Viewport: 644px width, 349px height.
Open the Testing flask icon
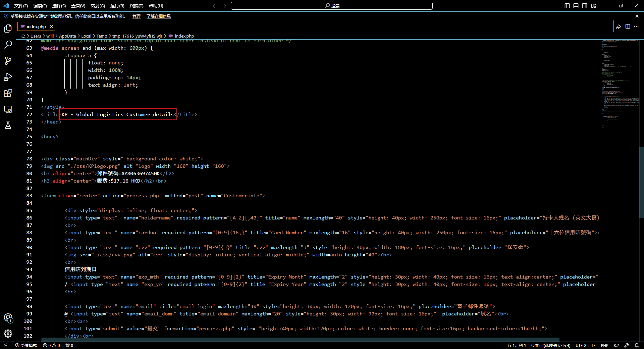[8, 125]
